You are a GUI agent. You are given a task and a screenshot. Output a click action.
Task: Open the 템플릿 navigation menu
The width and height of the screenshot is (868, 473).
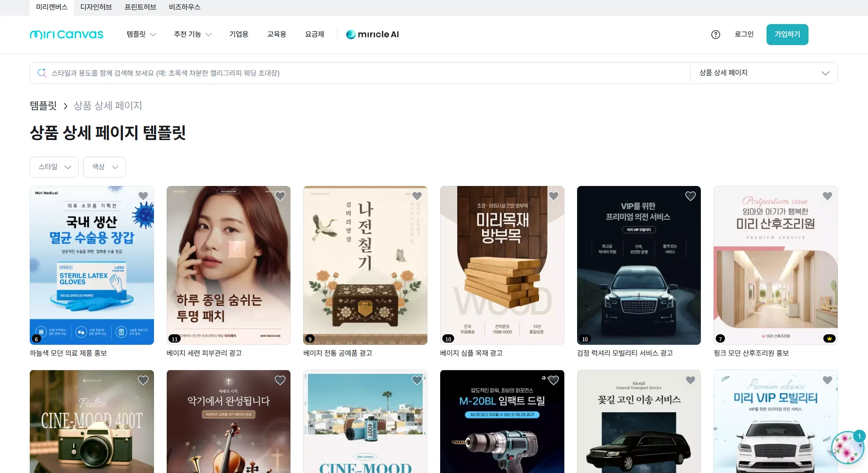[x=141, y=35]
